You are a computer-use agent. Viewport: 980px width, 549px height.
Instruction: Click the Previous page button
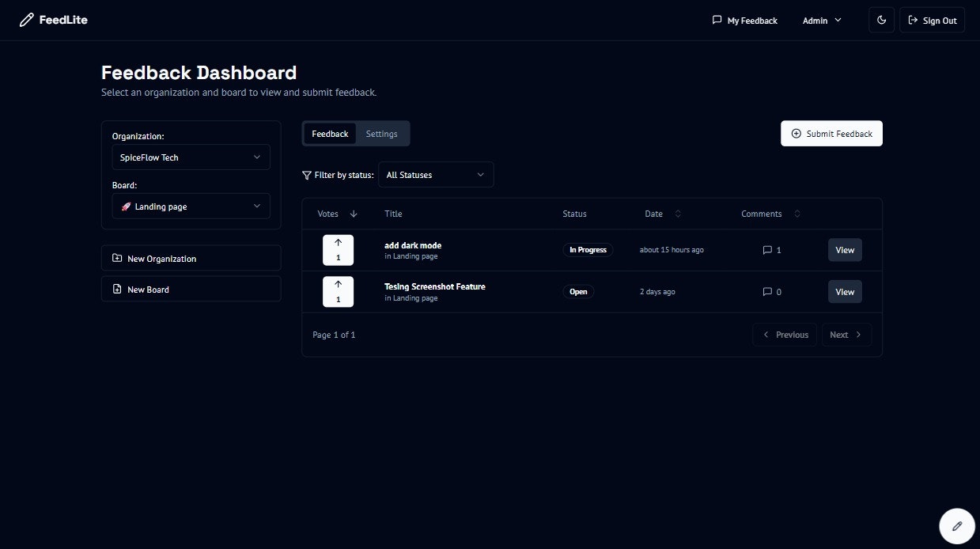(785, 335)
